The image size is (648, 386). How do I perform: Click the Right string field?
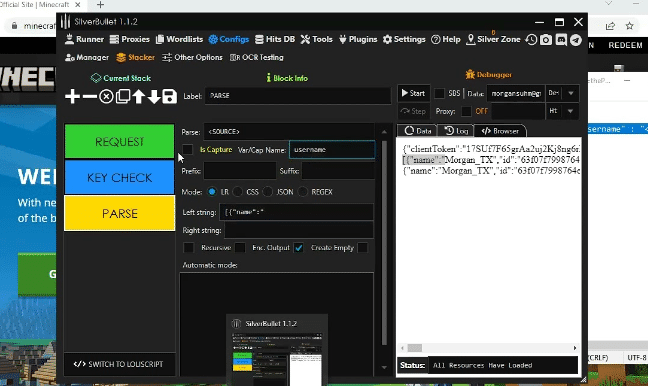(299, 230)
